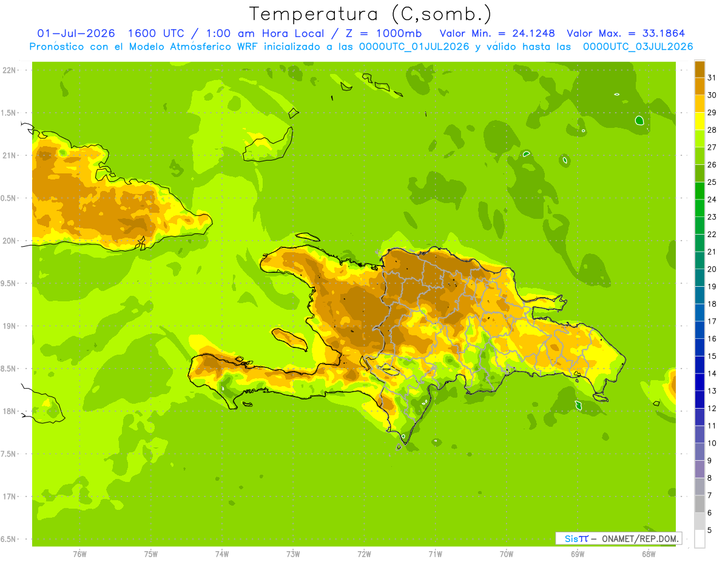
Task: Click the "17N" latitude axis label
Action: (x=10, y=497)
